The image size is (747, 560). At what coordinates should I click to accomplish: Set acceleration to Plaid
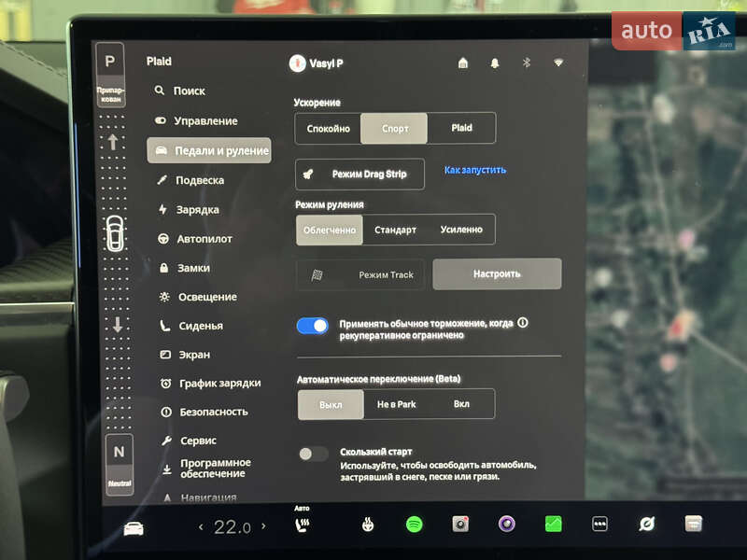(x=461, y=128)
